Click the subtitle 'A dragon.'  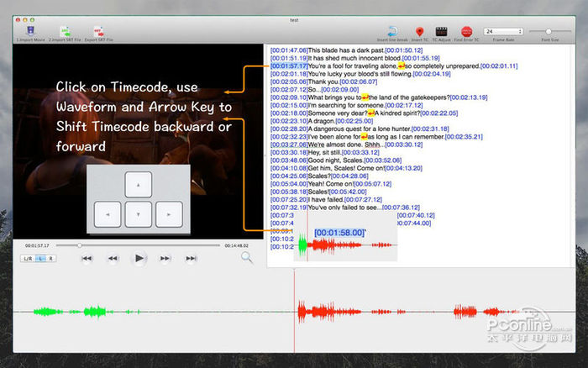point(322,121)
